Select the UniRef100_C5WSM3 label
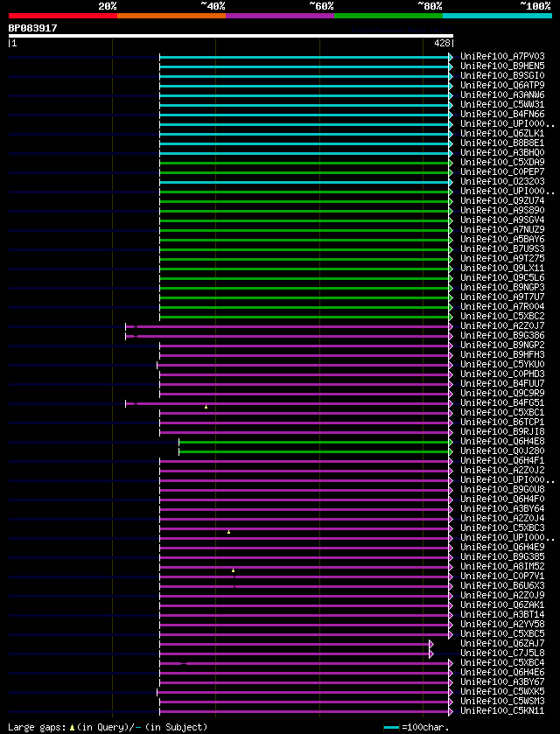Screen dimensions: 560x734 click(x=502, y=702)
